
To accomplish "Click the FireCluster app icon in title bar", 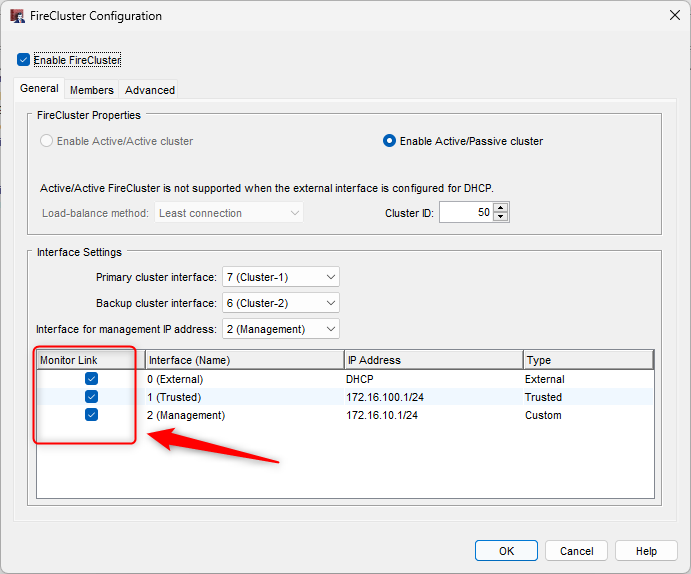I will 18,16.
